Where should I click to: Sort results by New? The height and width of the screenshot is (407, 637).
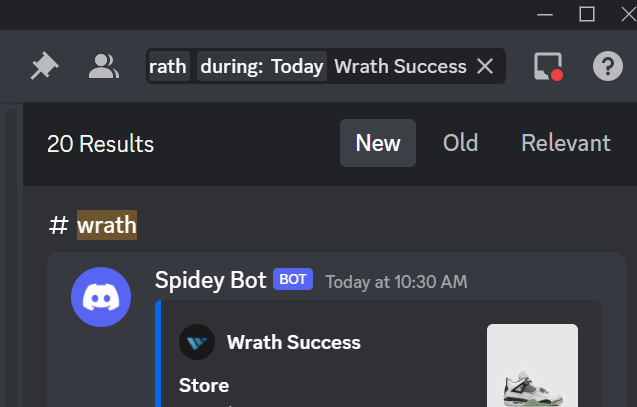point(378,143)
